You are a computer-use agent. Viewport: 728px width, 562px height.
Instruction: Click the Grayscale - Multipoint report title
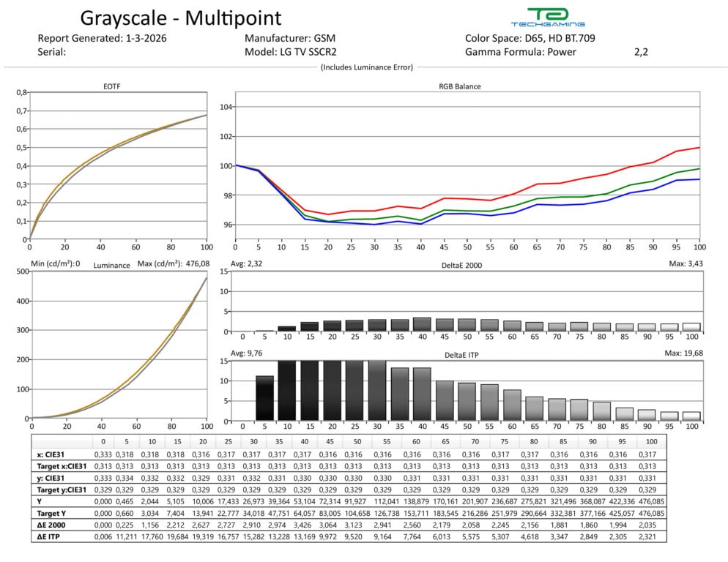tap(180, 18)
